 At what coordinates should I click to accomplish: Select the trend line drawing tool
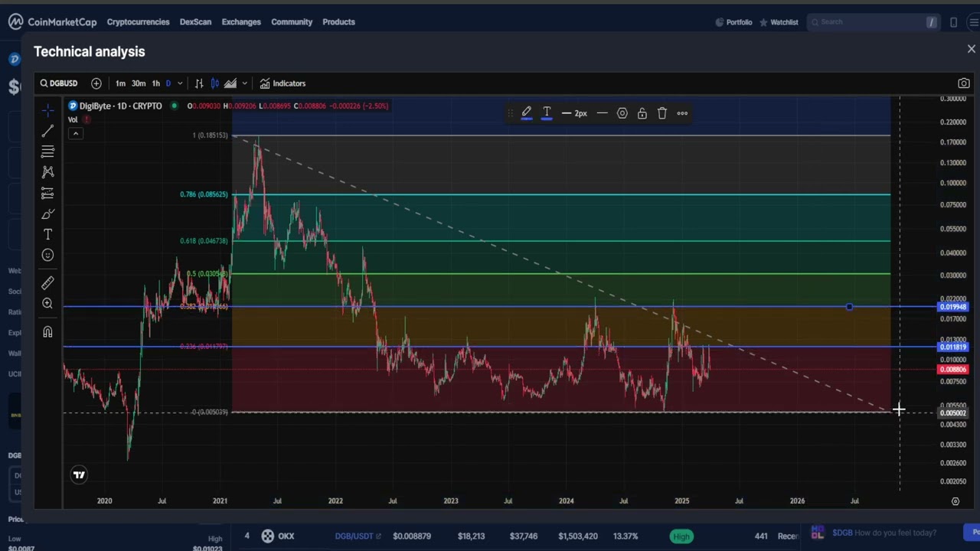coord(47,131)
